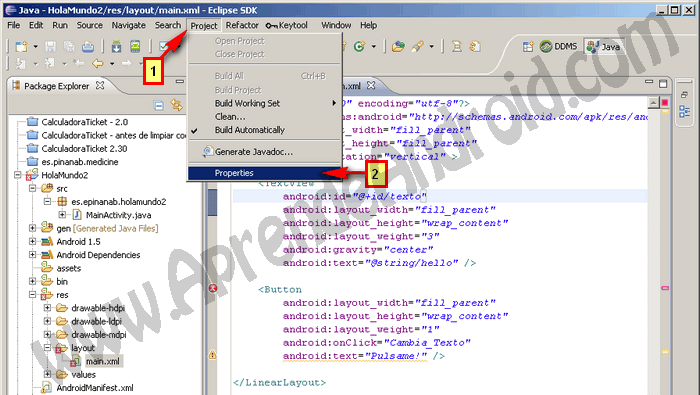The width and height of the screenshot is (700, 395).
Task: Minimize the editor area
Action: (x=649, y=82)
